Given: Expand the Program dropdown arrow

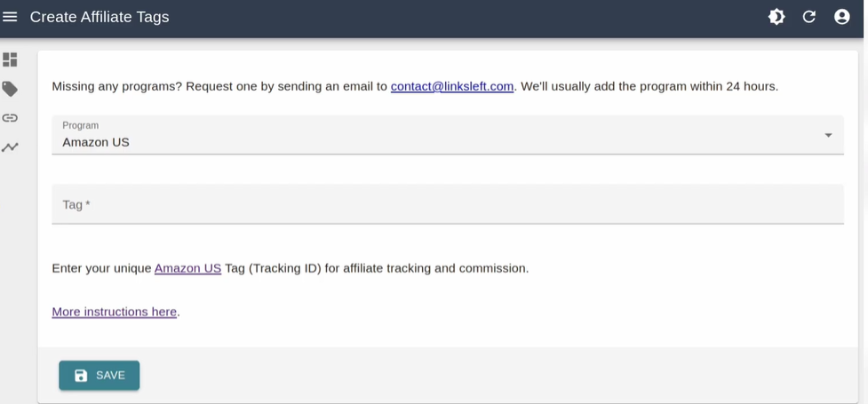Looking at the screenshot, I should 828,136.
